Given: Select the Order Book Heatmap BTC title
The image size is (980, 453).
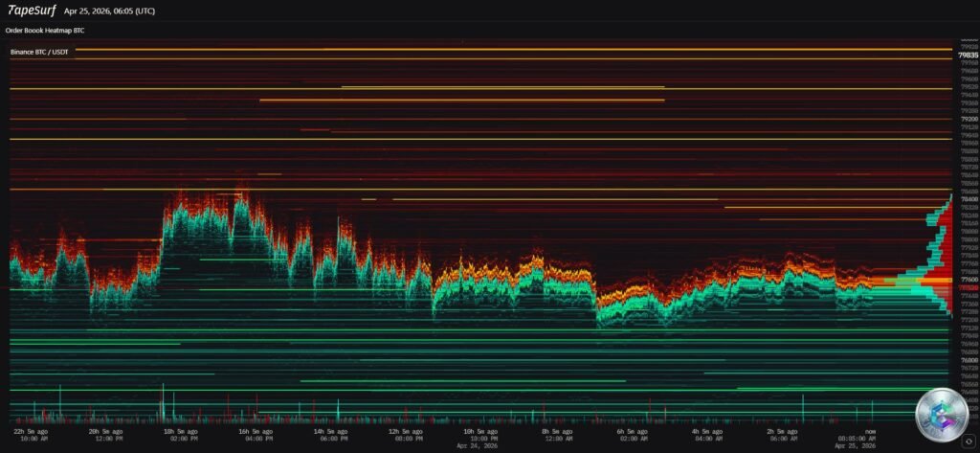Looking at the screenshot, I should tap(44, 30).
